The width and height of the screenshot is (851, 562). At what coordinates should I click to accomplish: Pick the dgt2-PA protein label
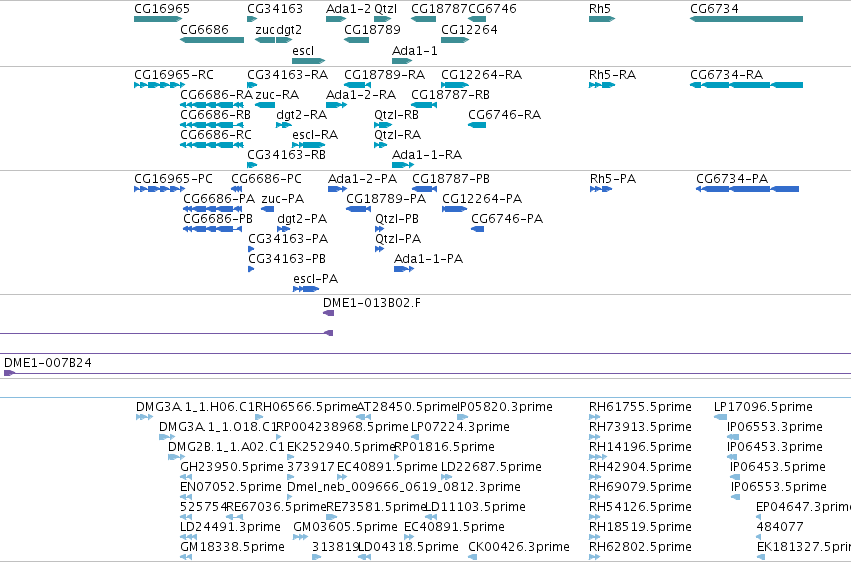302,219
